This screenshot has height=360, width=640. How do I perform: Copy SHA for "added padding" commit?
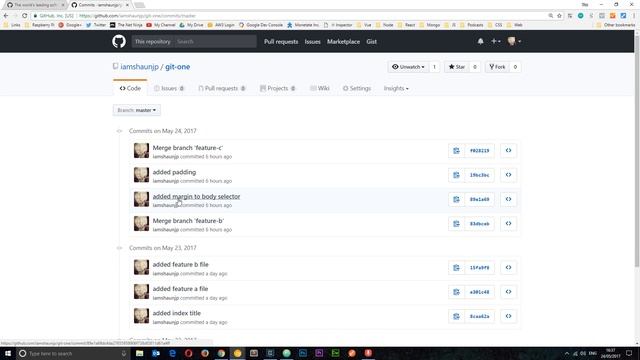tap(456, 175)
